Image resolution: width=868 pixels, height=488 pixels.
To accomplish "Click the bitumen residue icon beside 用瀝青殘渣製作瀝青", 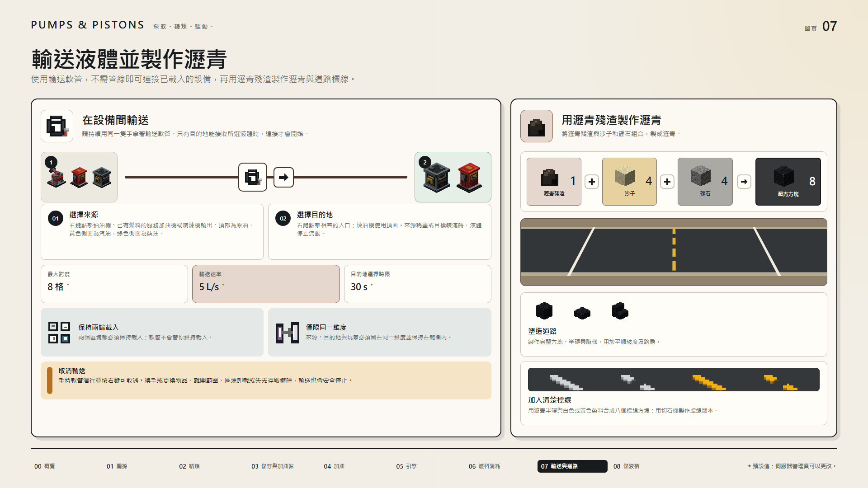I will click(537, 126).
